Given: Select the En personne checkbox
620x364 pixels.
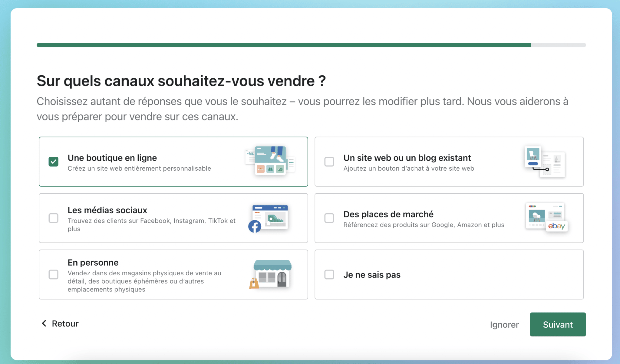Looking at the screenshot, I should pyautogui.click(x=54, y=274).
